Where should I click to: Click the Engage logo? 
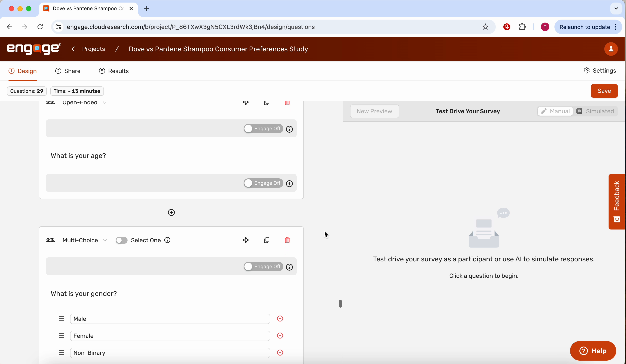click(34, 49)
